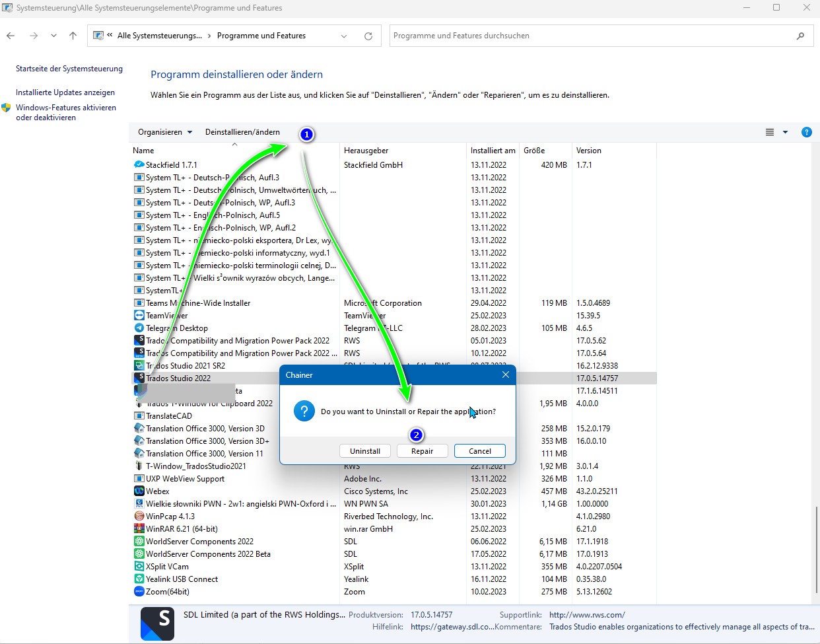The width and height of the screenshot is (820, 644).
Task: Click the UXP WebView Support icon
Action: 139,479
